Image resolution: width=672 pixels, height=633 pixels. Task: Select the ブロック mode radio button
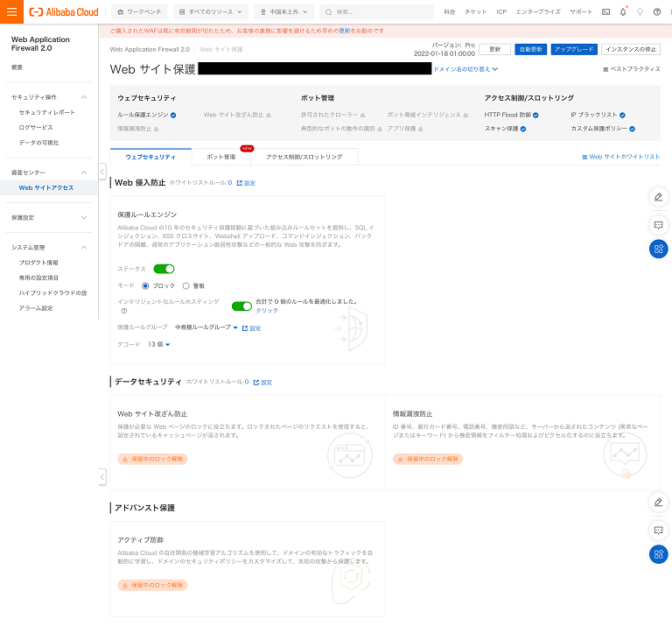(145, 286)
